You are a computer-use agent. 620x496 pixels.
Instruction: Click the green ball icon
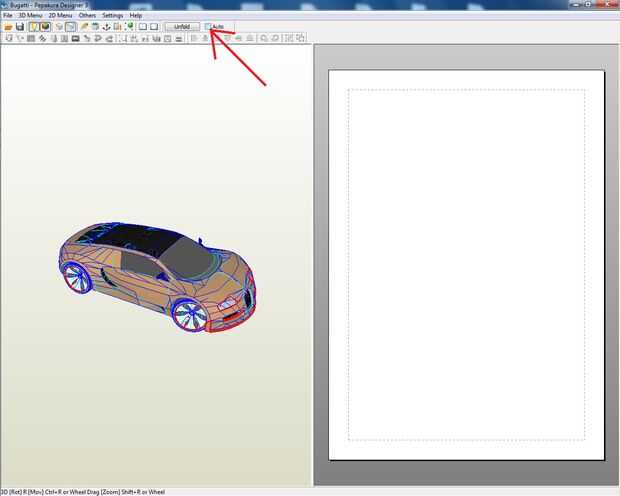pos(129,27)
